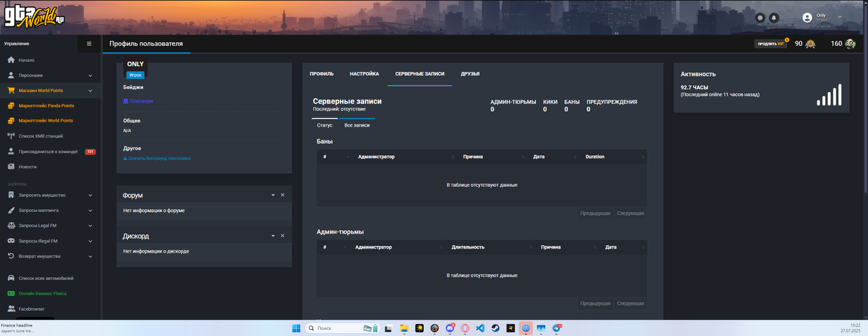Click the user avatar icon next to Only
The width and height of the screenshot is (868, 336).
tap(807, 18)
